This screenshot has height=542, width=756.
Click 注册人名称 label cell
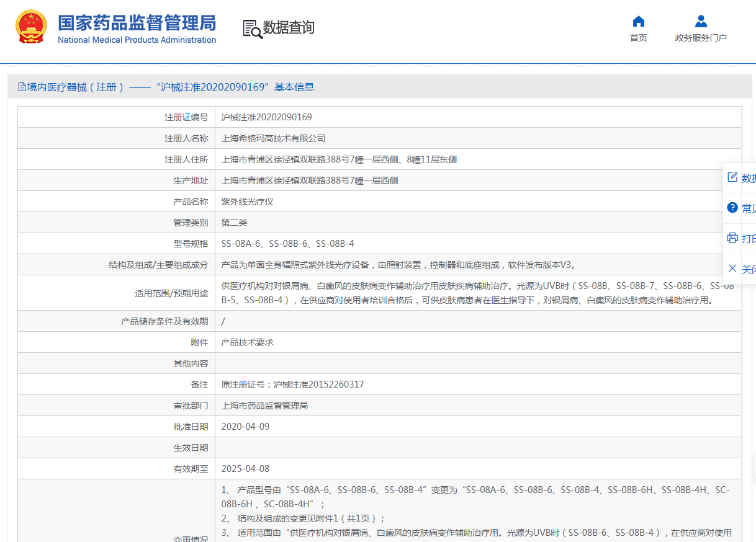[x=116, y=138]
